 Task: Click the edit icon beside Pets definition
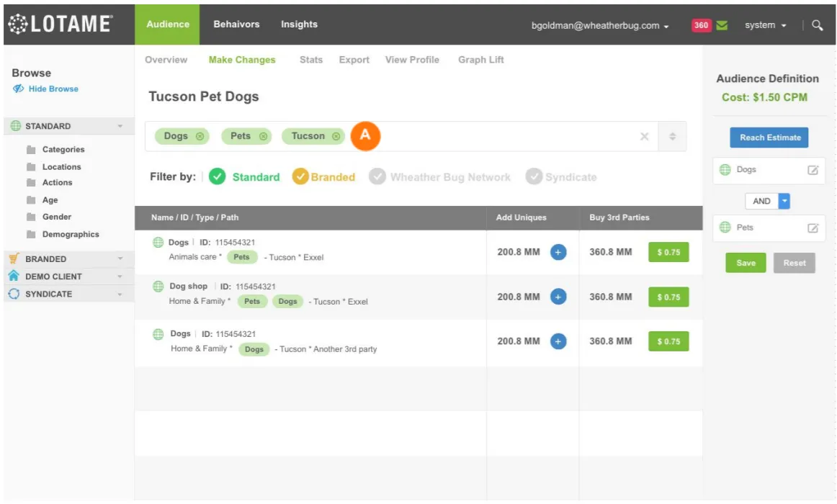[x=813, y=228]
